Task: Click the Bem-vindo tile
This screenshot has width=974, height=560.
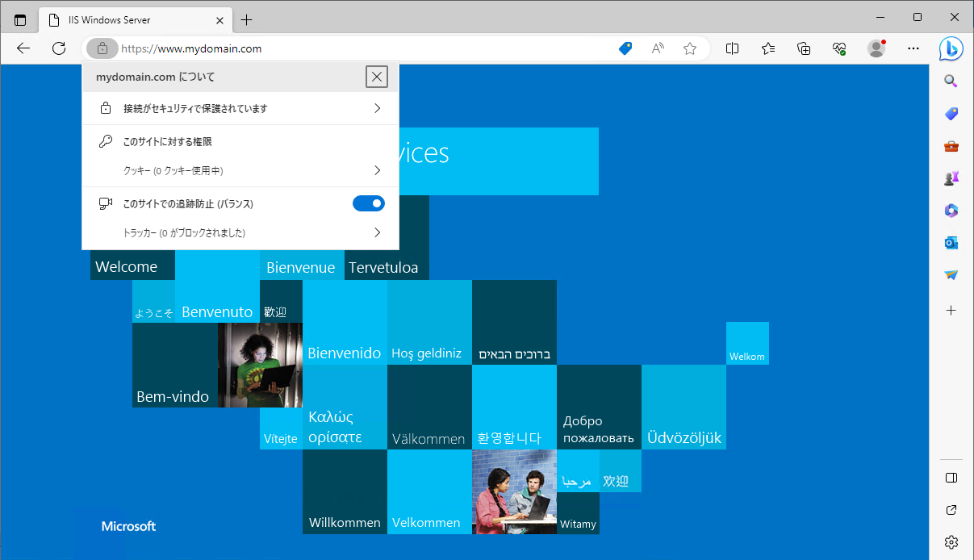Action: pos(175,365)
